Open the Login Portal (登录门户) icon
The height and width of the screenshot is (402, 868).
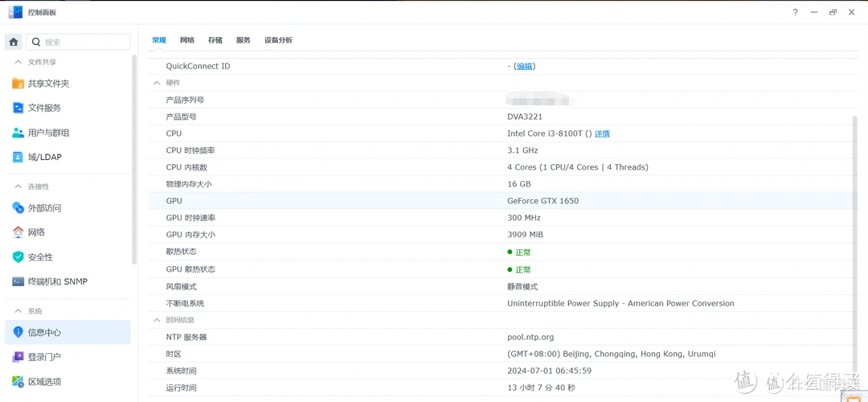tap(18, 357)
